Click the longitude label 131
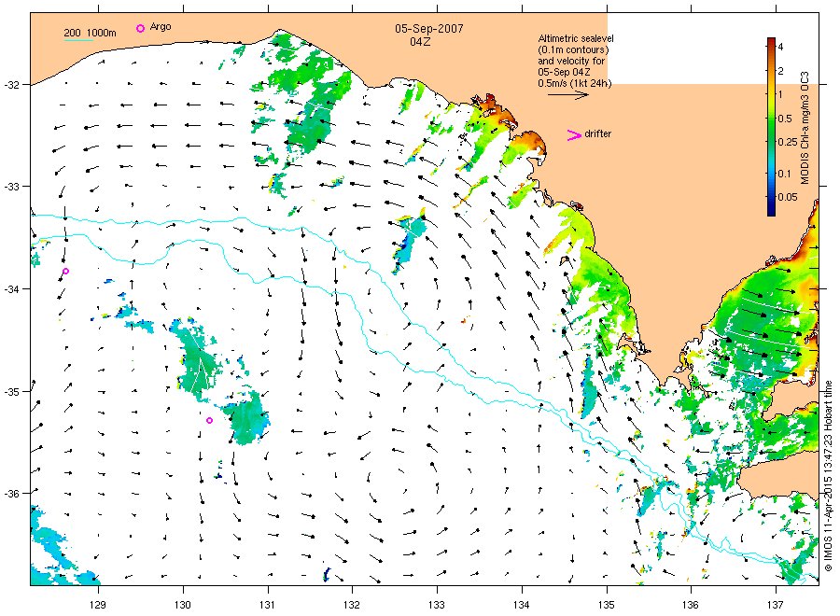 [267, 606]
